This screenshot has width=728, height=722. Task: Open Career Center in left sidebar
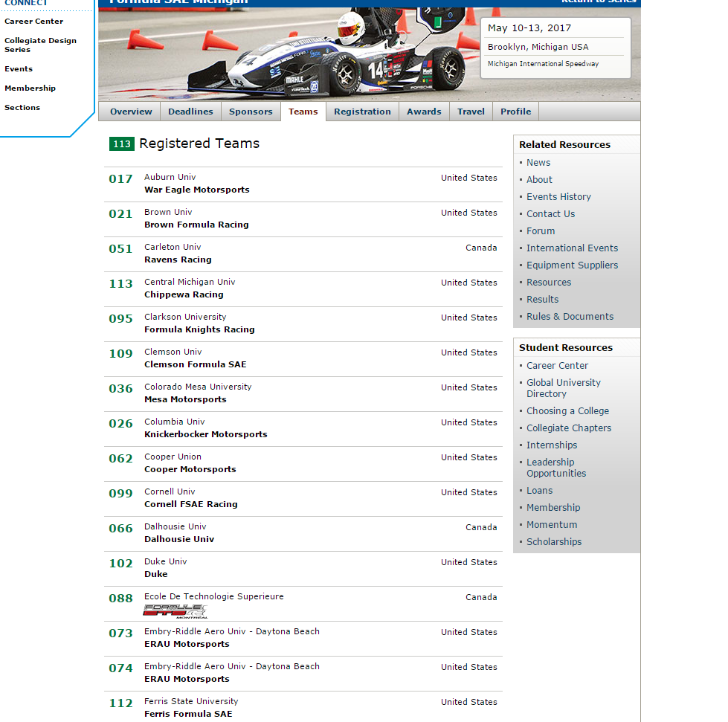(34, 22)
